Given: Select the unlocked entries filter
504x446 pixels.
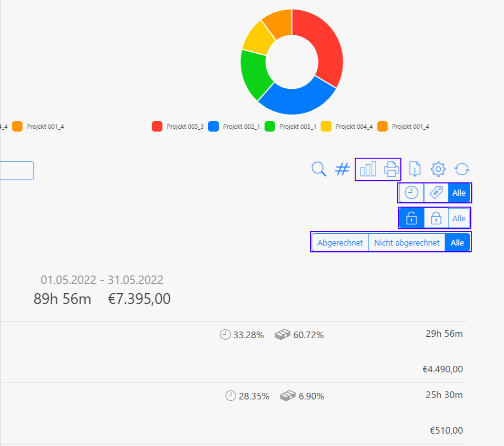Looking at the screenshot, I should [411, 218].
